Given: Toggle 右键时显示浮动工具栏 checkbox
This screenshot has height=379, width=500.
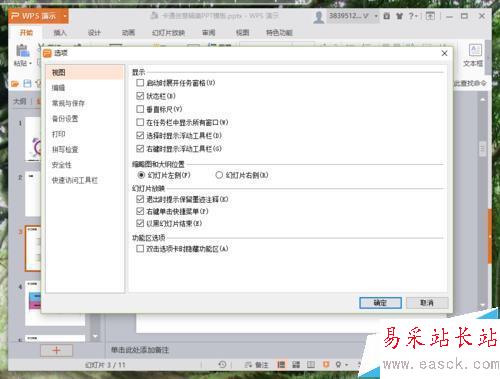Looking at the screenshot, I should [x=140, y=149].
